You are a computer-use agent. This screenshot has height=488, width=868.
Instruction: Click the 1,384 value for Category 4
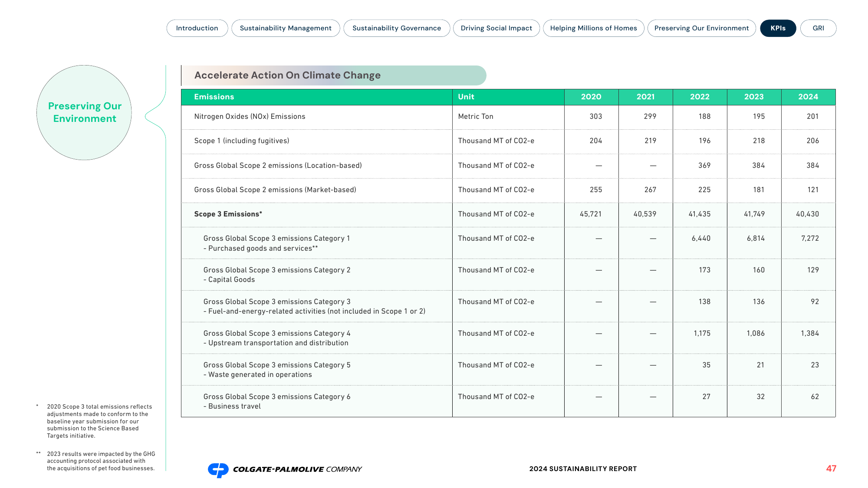point(810,334)
